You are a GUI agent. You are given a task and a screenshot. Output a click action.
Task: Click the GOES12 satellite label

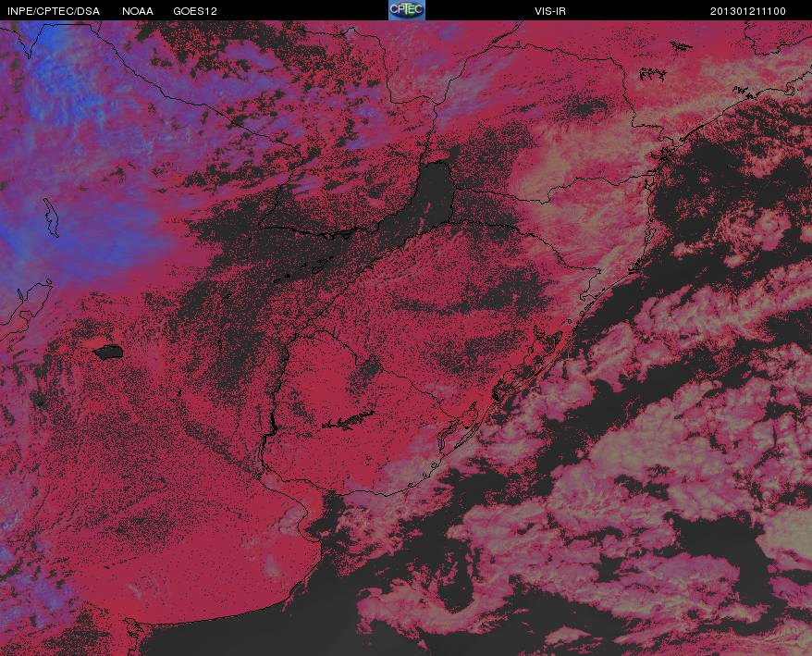pyautogui.click(x=195, y=11)
